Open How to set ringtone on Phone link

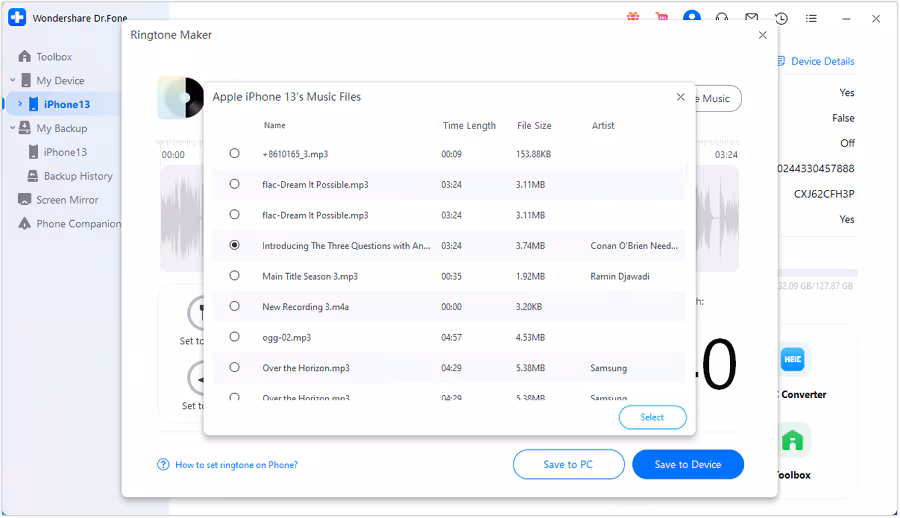click(236, 465)
